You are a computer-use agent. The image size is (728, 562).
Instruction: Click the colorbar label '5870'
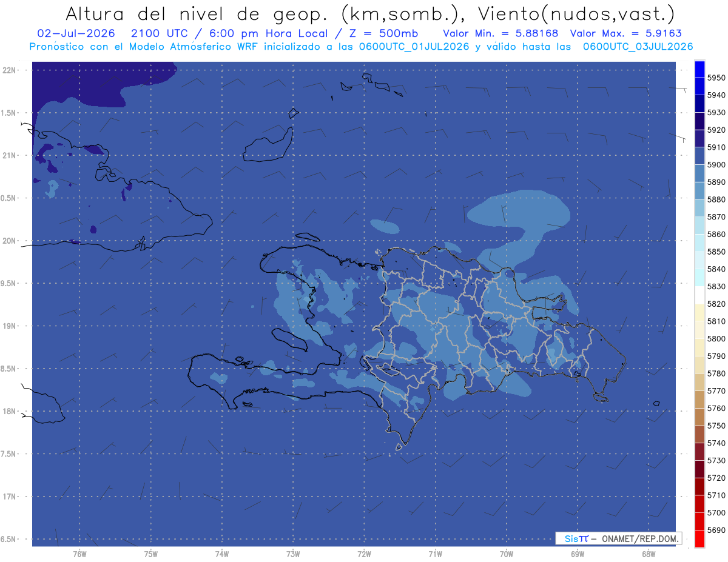(716, 216)
